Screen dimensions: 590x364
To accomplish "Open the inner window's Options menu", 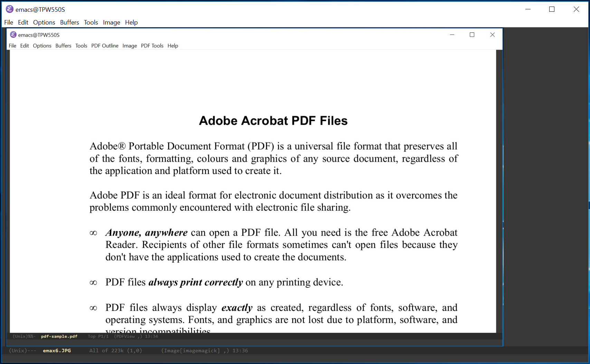I will click(42, 46).
